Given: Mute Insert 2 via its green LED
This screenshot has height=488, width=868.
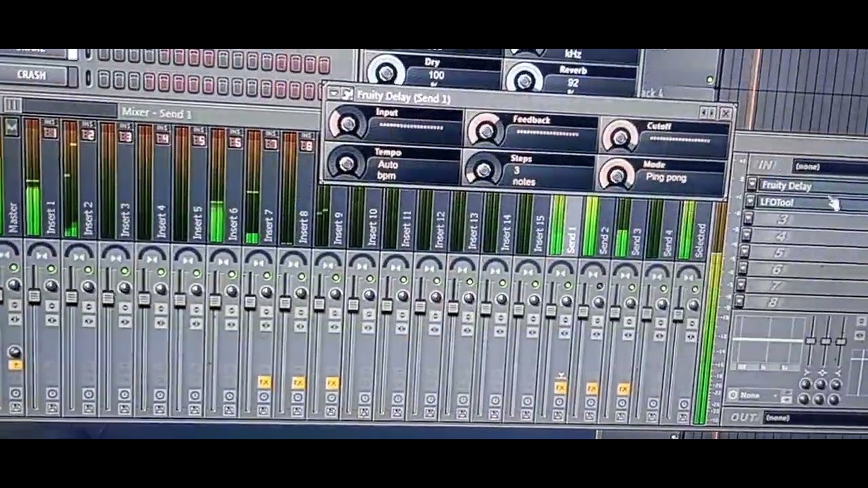Looking at the screenshot, I should (88, 270).
